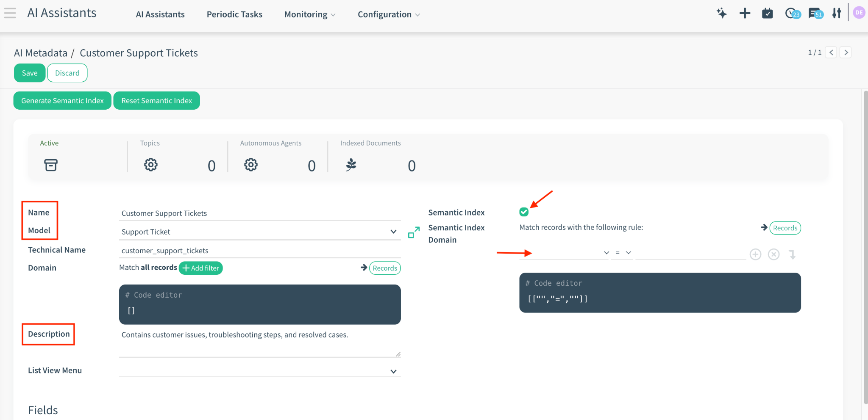The image size is (868, 420).
Task: Click the Add filter button
Action: pyautogui.click(x=200, y=268)
